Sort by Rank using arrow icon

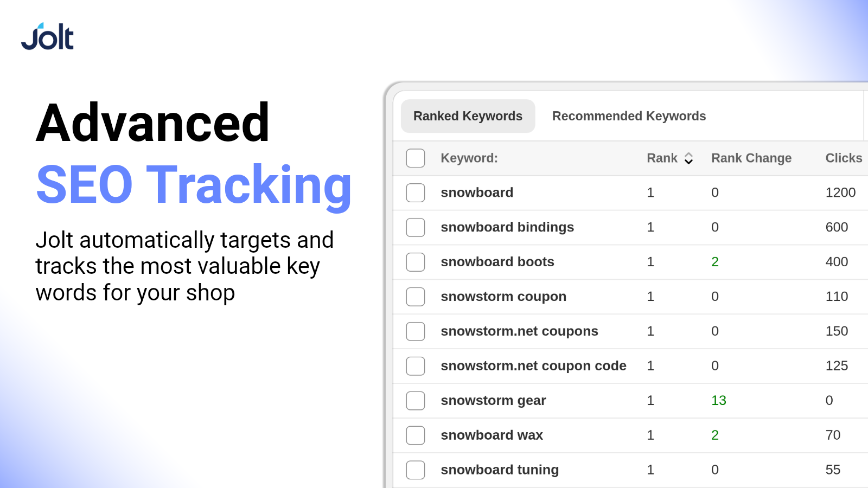click(x=688, y=158)
